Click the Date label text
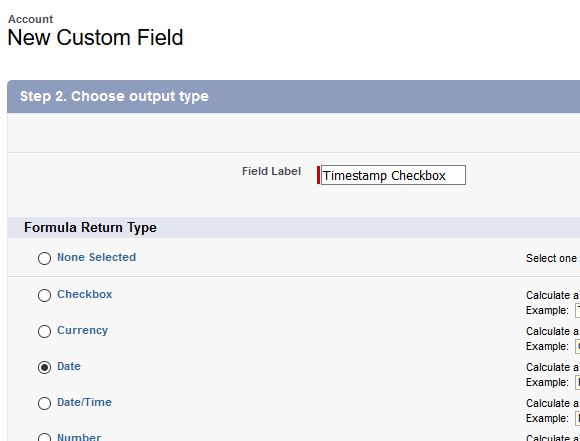Viewport: 580px width, 441px height. (x=69, y=366)
